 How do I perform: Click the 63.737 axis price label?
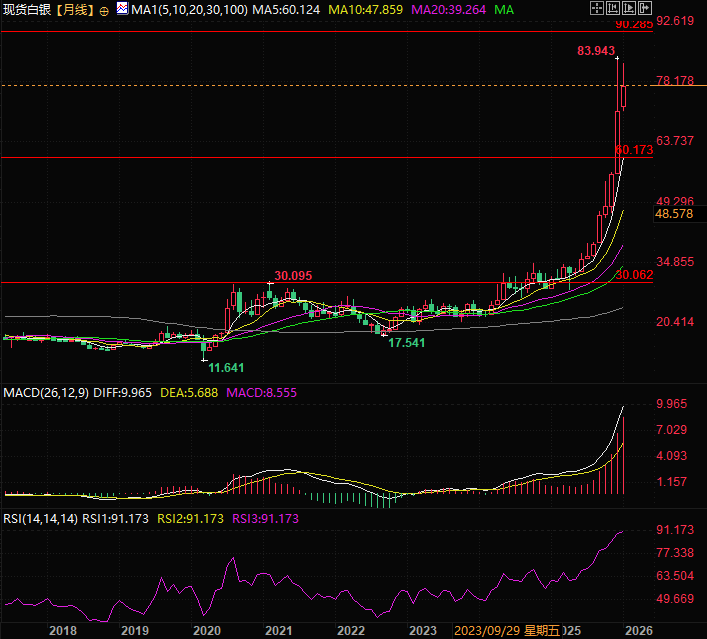coord(675,141)
